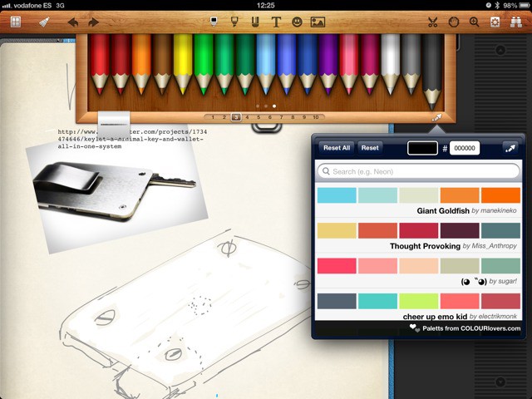Pick the red colored pencil
The height and width of the screenshot is (399, 532).
point(100,62)
